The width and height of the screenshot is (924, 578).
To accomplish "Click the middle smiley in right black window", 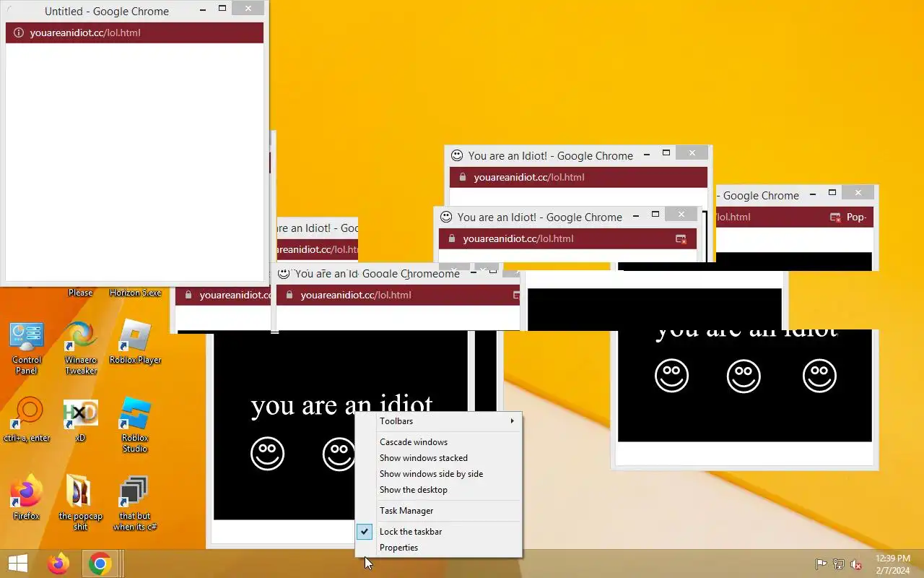I will tap(744, 376).
